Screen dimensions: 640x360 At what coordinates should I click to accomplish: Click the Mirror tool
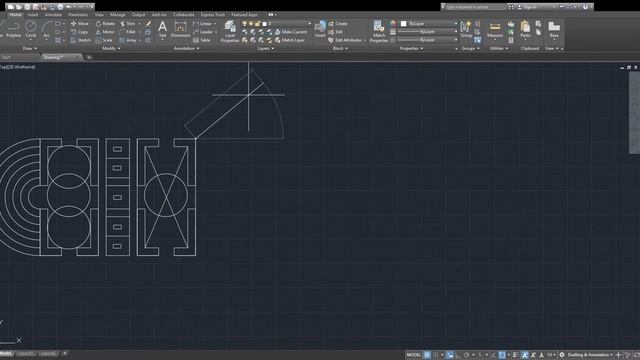105,32
